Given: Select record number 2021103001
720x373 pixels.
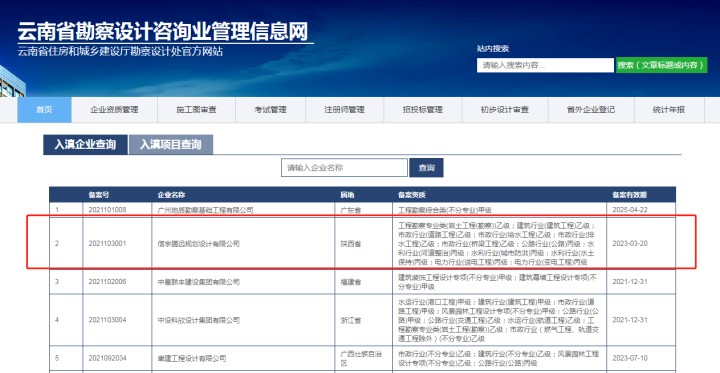Looking at the screenshot, I should 107,243.
